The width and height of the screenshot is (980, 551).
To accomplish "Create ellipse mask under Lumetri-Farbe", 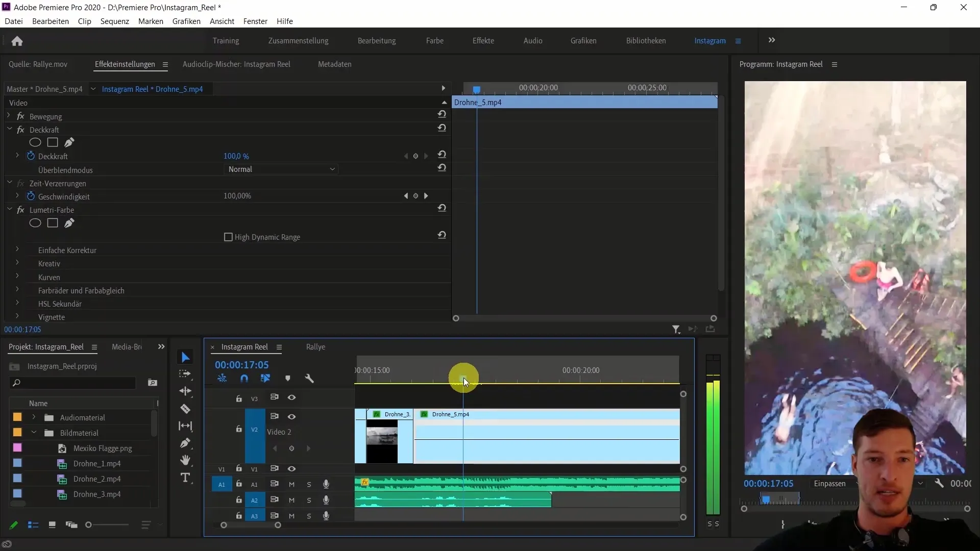I will [x=35, y=223].
